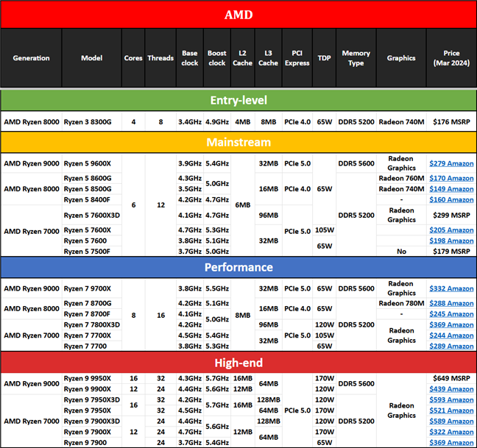Click the Boost clock column header
The image size is (477, 448).
[217, 58]
